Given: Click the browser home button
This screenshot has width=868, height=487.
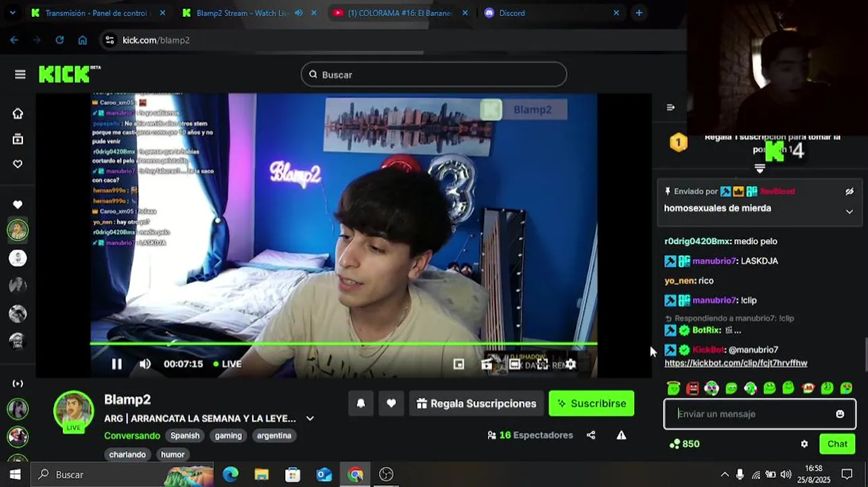Looking at the screenshot, I should click(82, 40).
